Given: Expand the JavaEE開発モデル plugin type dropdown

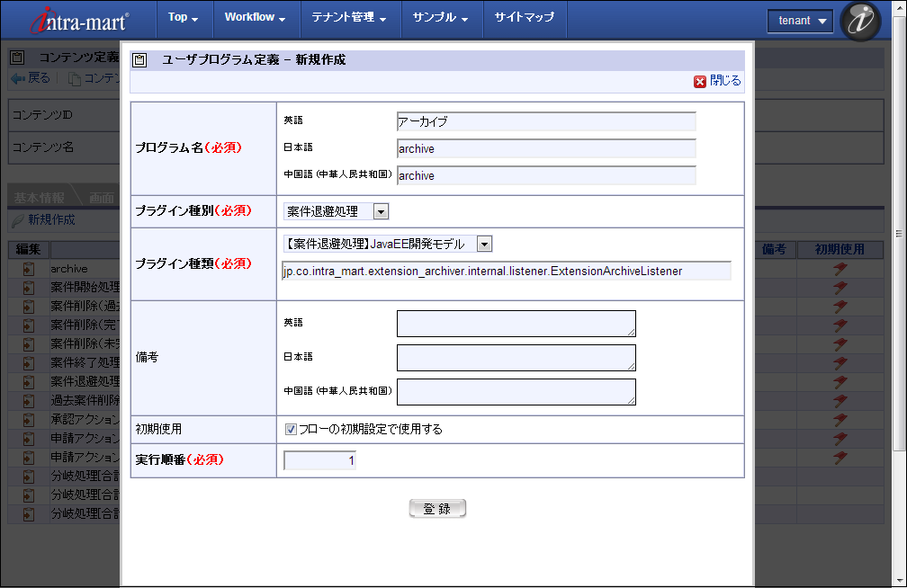Looking at the screenshot, I should coord(485,245).
